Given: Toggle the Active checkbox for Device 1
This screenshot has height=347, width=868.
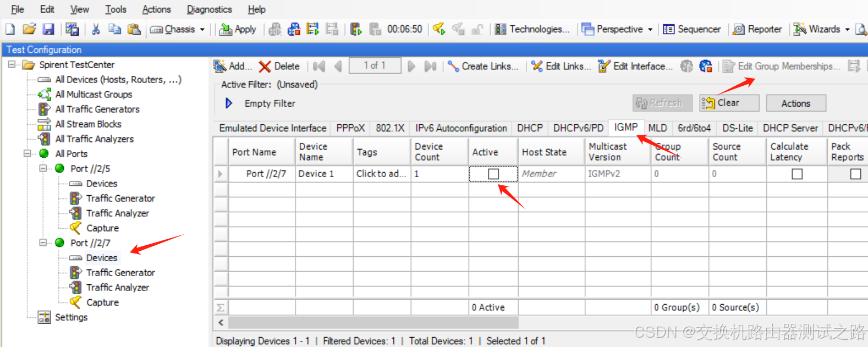Looking at the screenshot, I should [493, 174].
